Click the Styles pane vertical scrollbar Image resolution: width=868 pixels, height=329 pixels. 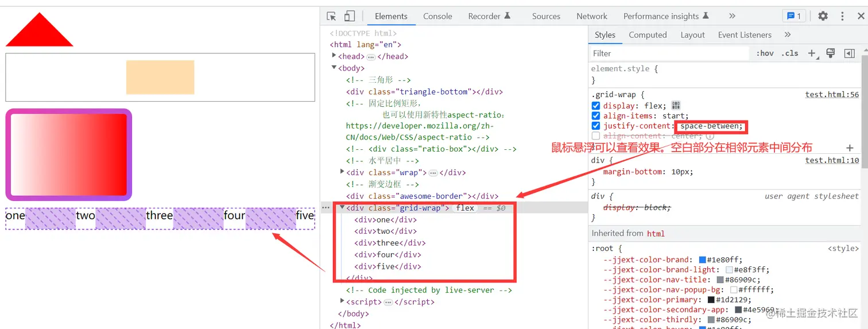tap(865, 112)
